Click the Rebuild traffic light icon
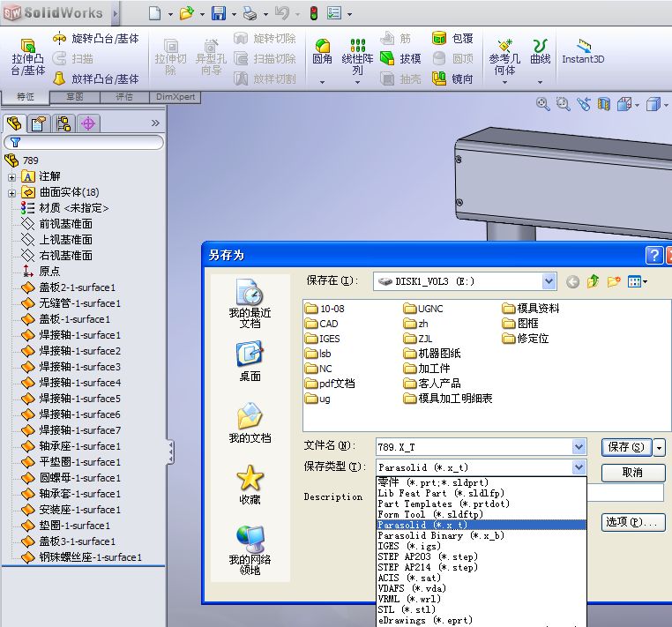The height and width of the screenshot is (627, 672). 314,14
